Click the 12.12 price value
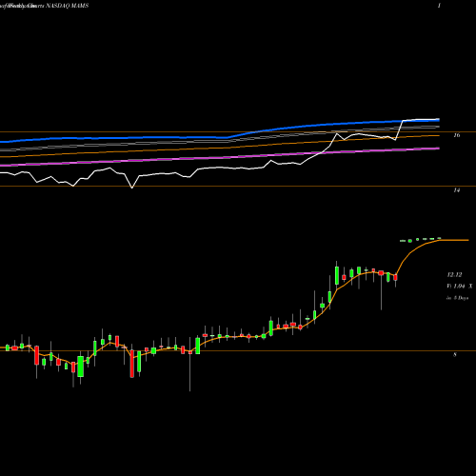476x476 pixels. click(x=454, y=274)
